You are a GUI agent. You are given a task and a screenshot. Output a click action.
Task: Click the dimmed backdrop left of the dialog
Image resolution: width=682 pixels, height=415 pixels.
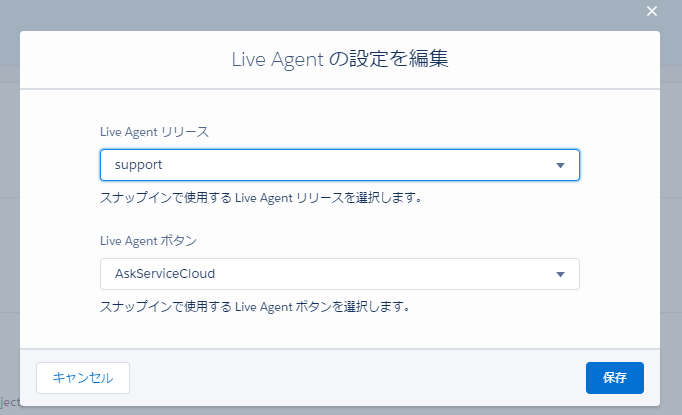(9, 220)
